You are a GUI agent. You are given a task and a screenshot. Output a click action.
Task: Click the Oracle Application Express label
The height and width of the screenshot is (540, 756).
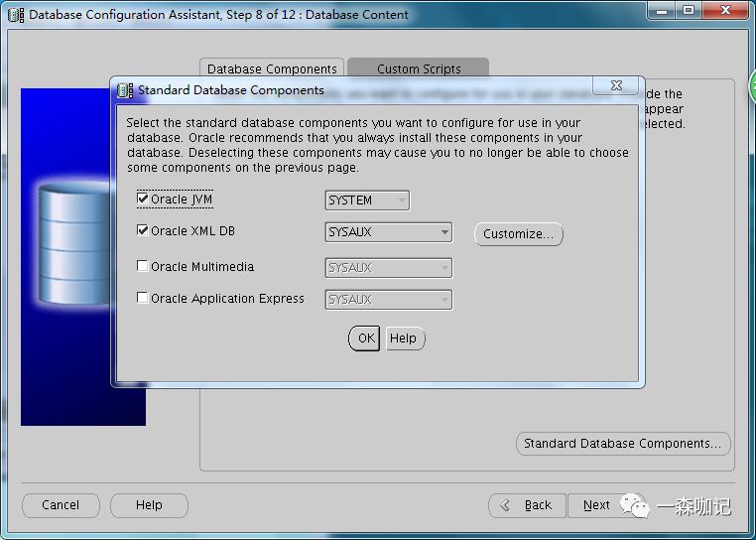click(227, 299)
